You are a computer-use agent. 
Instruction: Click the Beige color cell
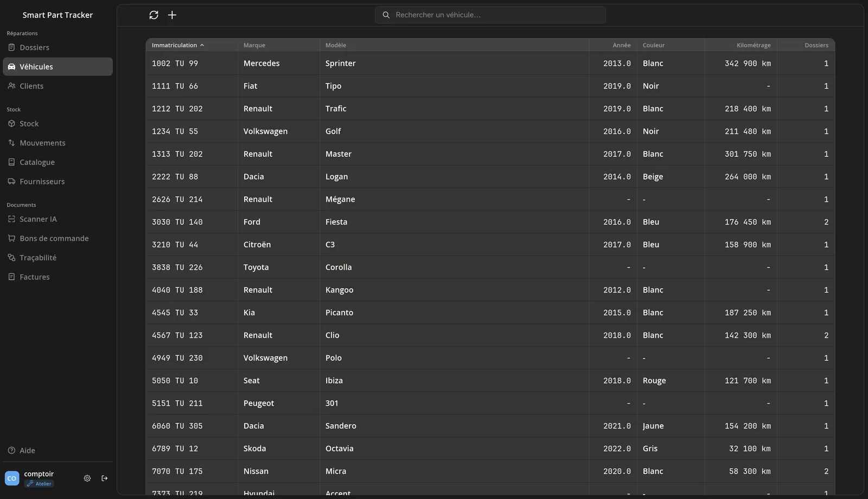671,177
